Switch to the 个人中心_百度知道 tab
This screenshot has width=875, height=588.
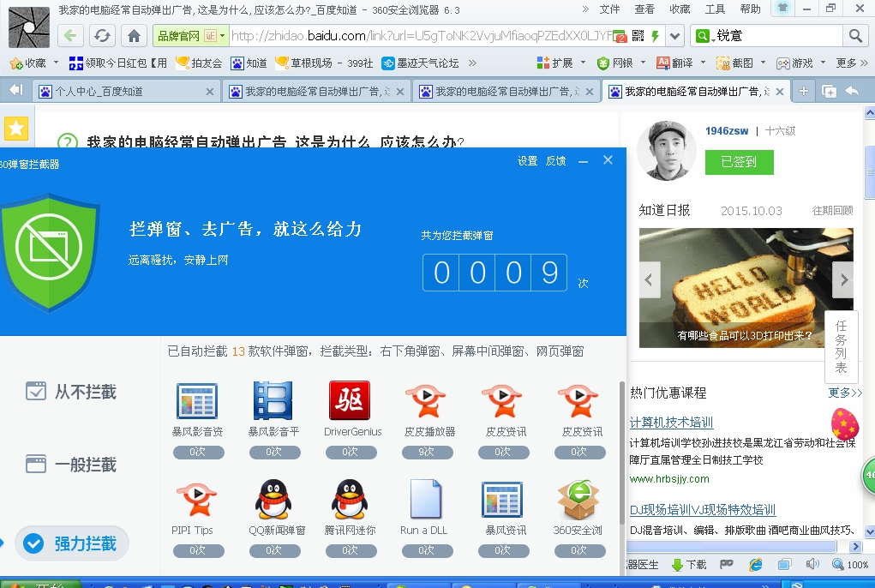pos(120,91)
